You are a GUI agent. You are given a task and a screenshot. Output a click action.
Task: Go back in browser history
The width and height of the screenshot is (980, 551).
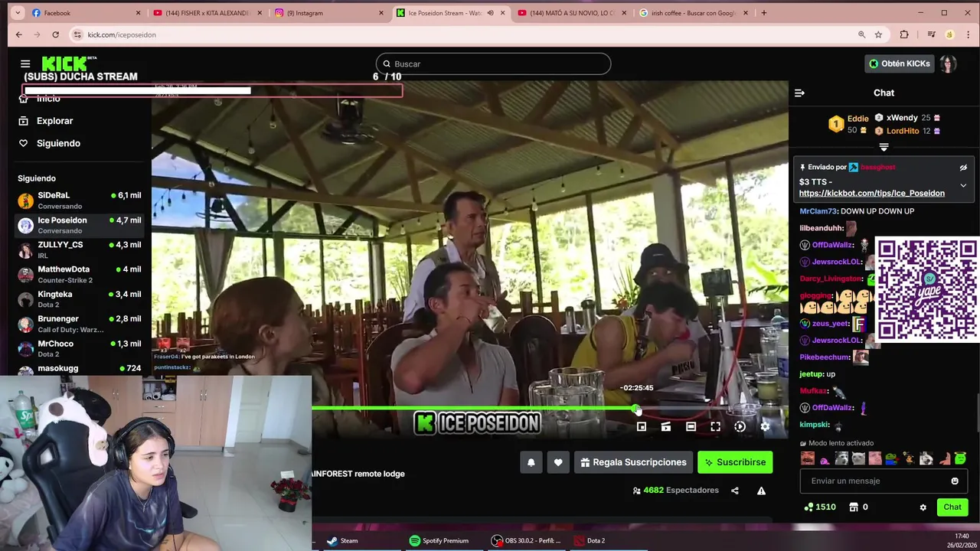(x=19, y=34)
